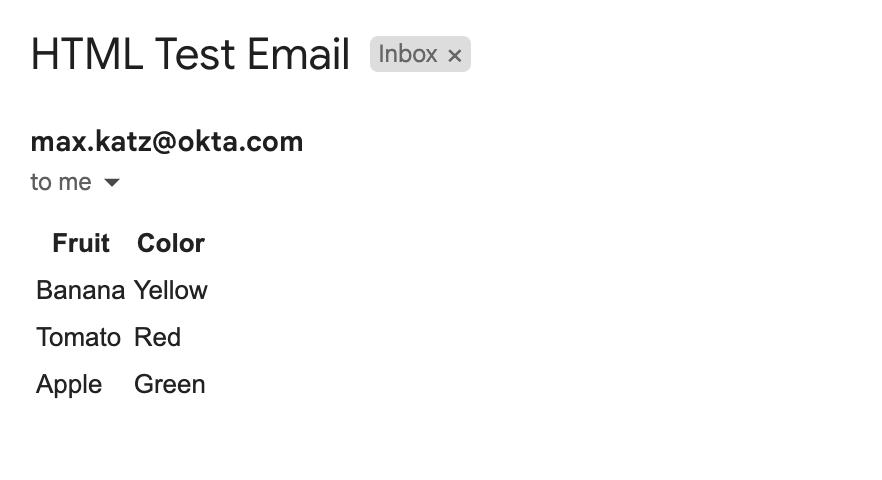Click the 'to me' recipient text
The height and width of the screenshot is (480, 882).
(61, 182)
